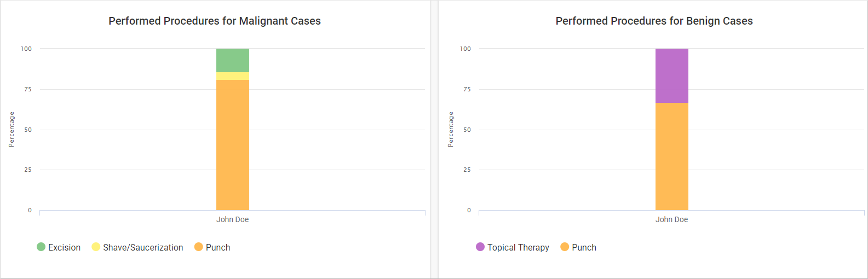Click the purple Topical Therapy legend dot
This screenshot has height=279, width=868.
click(480, 247)
